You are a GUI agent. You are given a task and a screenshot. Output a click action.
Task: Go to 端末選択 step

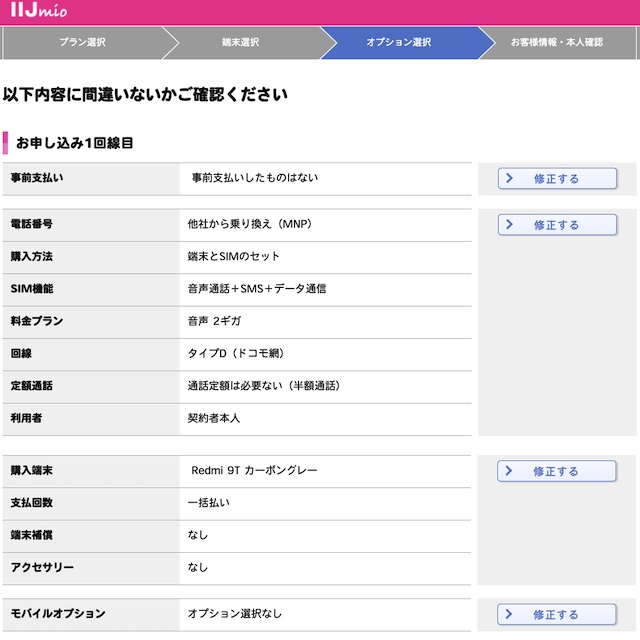click(x=241, y=42)
